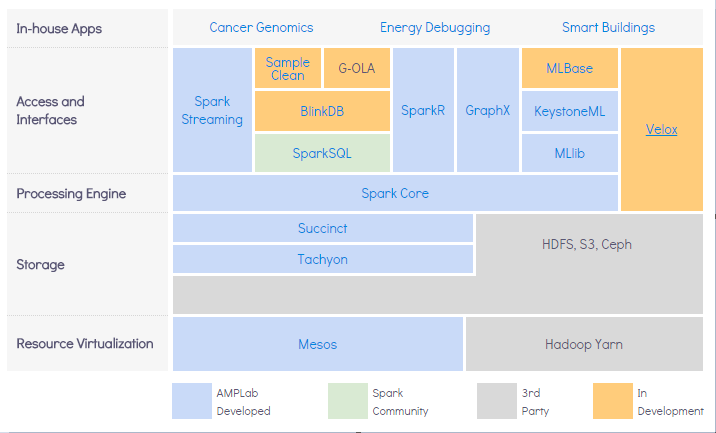The image size is (716, 433).
Task: Select the Spark Core bar
Action: (395, 193)
